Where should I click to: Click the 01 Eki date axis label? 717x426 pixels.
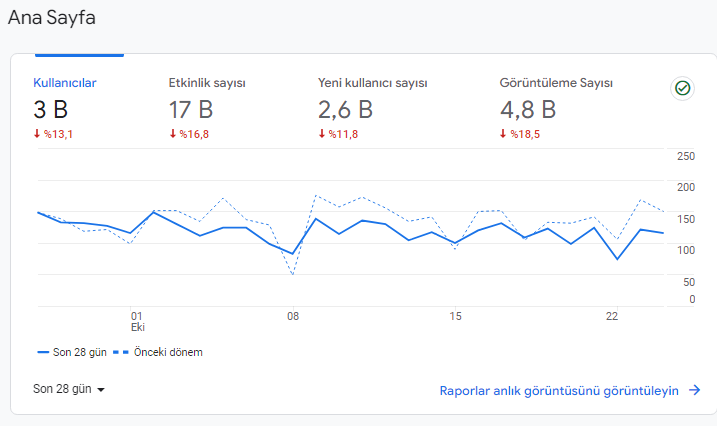pos(137,322)
